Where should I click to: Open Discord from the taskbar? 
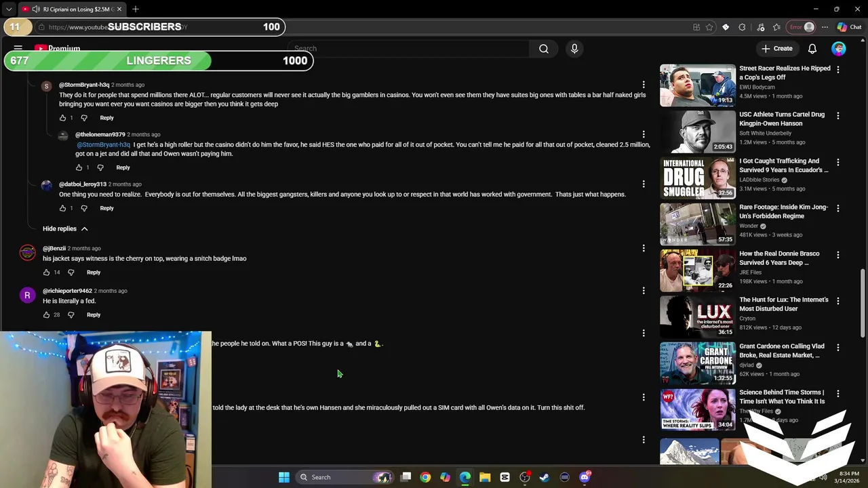(585, 477)
